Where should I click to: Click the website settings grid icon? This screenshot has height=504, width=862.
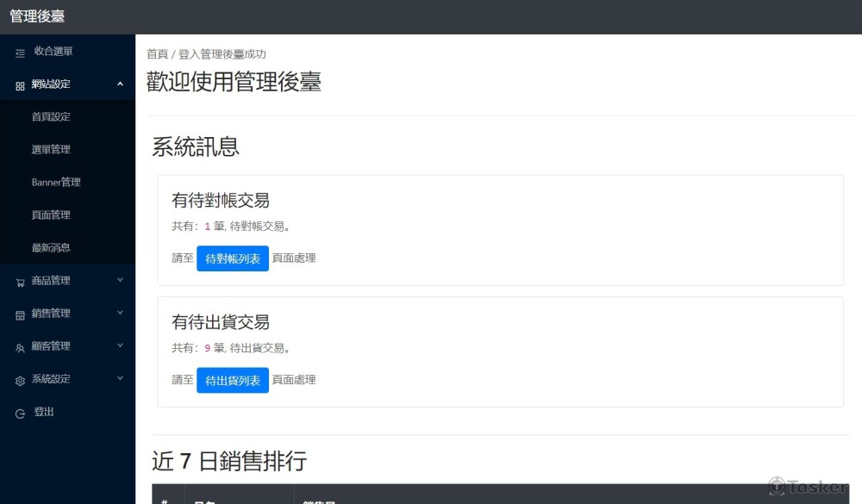[x=20, y=85]
